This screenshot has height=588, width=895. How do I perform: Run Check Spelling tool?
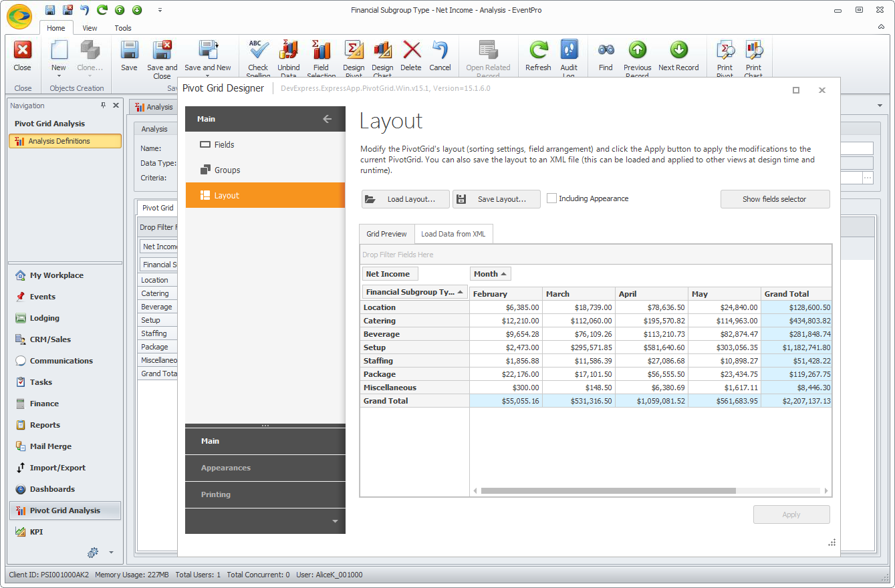(x=258, y=51)
